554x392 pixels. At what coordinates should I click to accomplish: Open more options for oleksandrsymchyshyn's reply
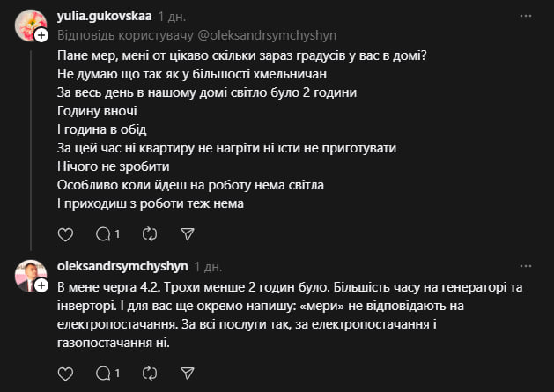tap(526, 264)
